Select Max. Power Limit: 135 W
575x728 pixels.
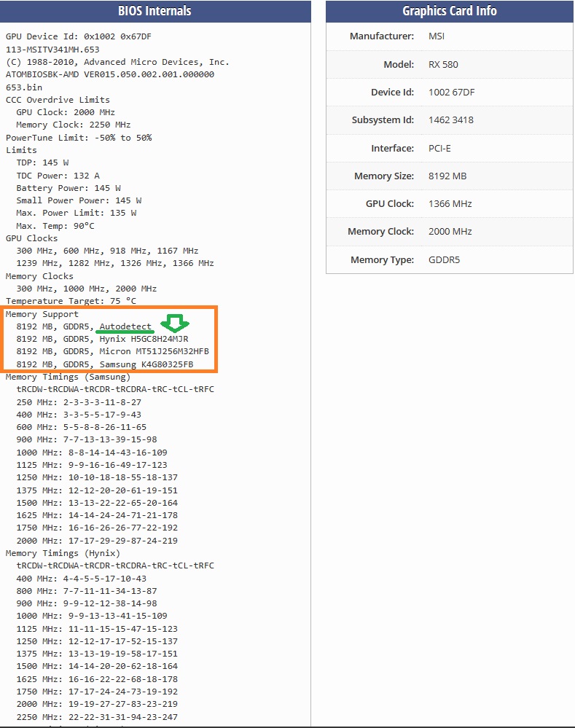(77, 213)
